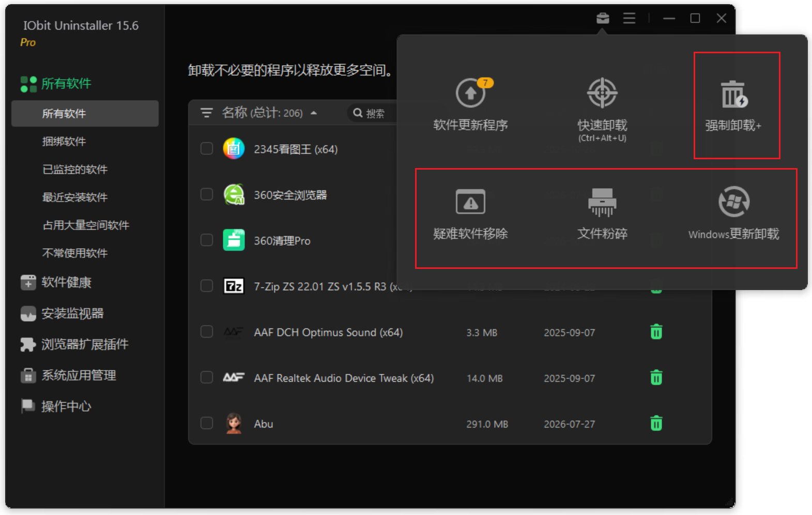This screenshot has height=515, width=812.
Task: Open 系统应用管理 in the sidebar
Action: point(68,375)
